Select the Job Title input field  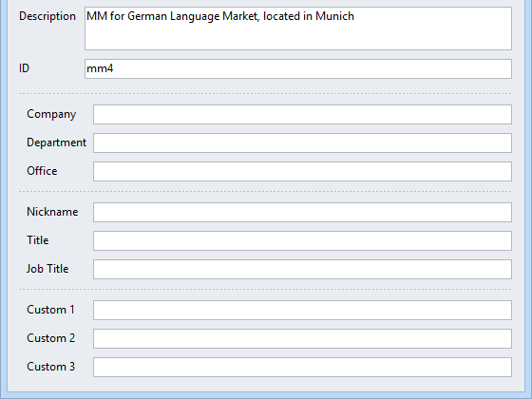pyautogui.click(x=303, y=270)
